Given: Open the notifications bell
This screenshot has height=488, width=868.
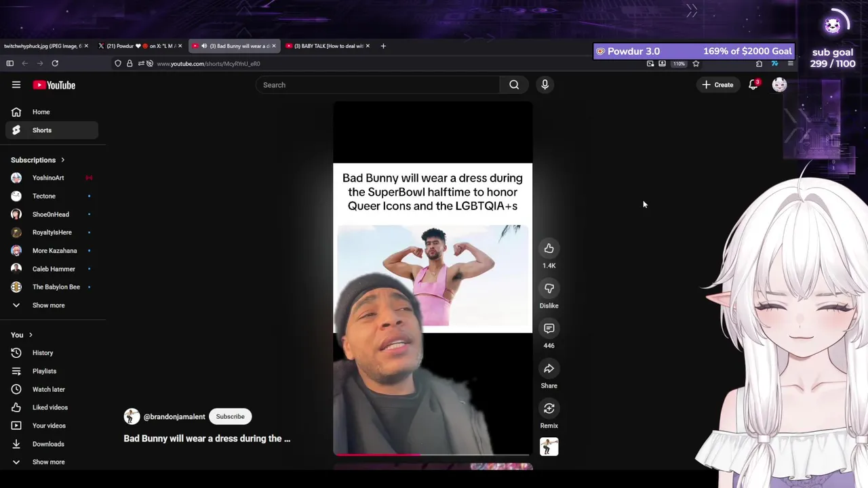Looking at the screenshot, I should coord(753,85).
